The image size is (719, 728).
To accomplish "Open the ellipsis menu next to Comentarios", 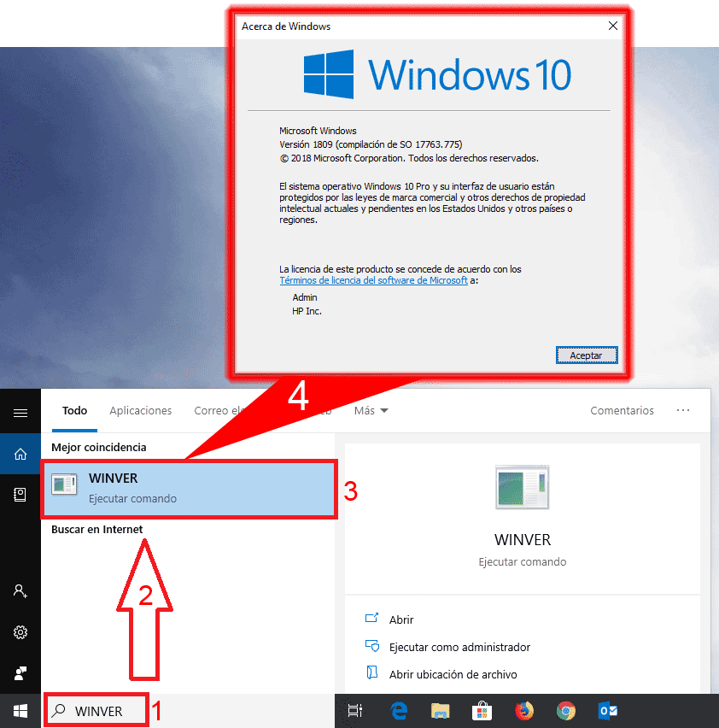I will coord(683,410).
